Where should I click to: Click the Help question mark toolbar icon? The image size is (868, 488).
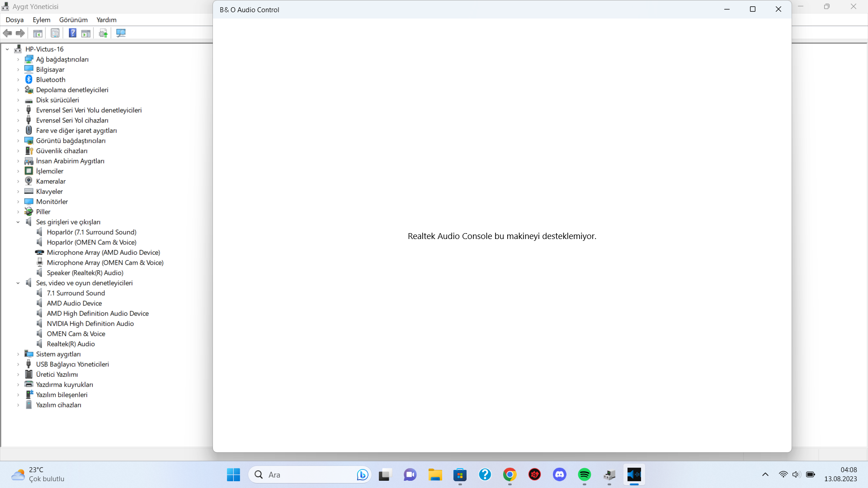[x=72, y=33]
